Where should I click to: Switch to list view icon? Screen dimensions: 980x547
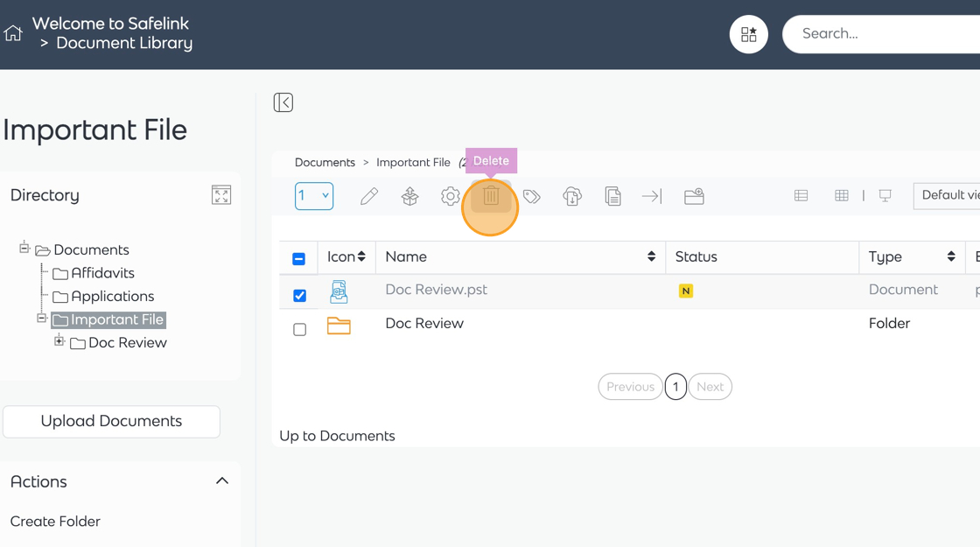pos(801,196)
